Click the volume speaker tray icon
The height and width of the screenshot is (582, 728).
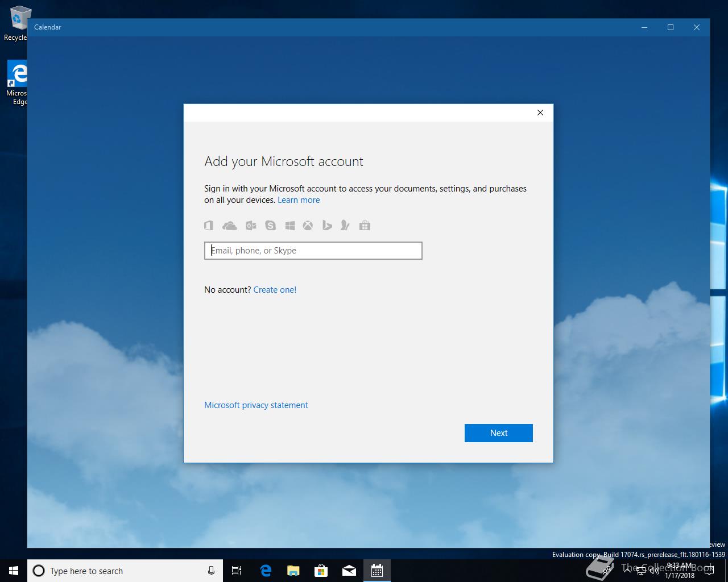click(x=655, y=571)
